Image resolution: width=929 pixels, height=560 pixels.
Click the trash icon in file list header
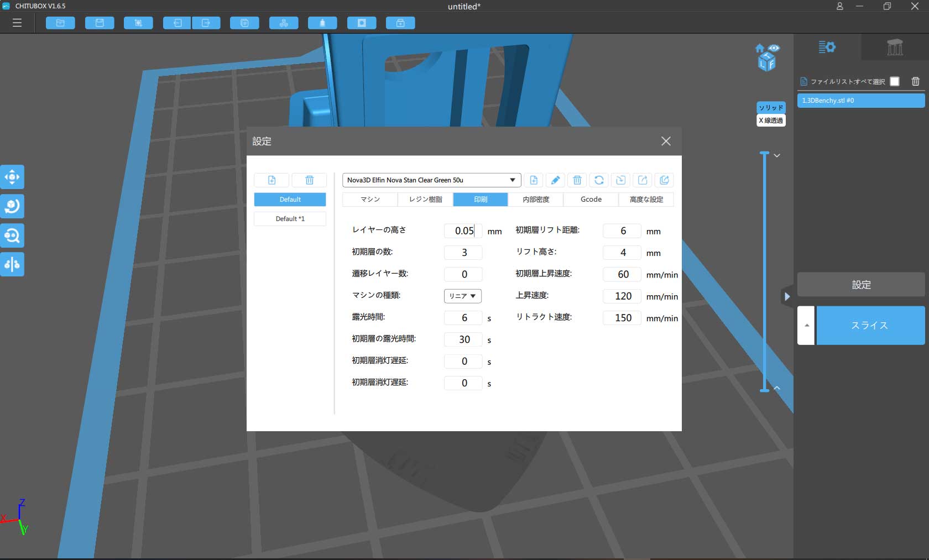pyautogui.click(x=916, y=81)
